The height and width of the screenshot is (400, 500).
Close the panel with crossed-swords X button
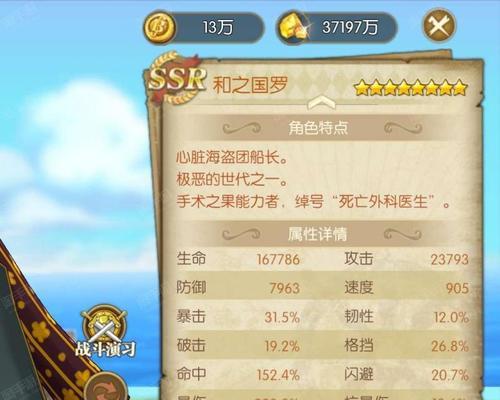tap(439, 25)
